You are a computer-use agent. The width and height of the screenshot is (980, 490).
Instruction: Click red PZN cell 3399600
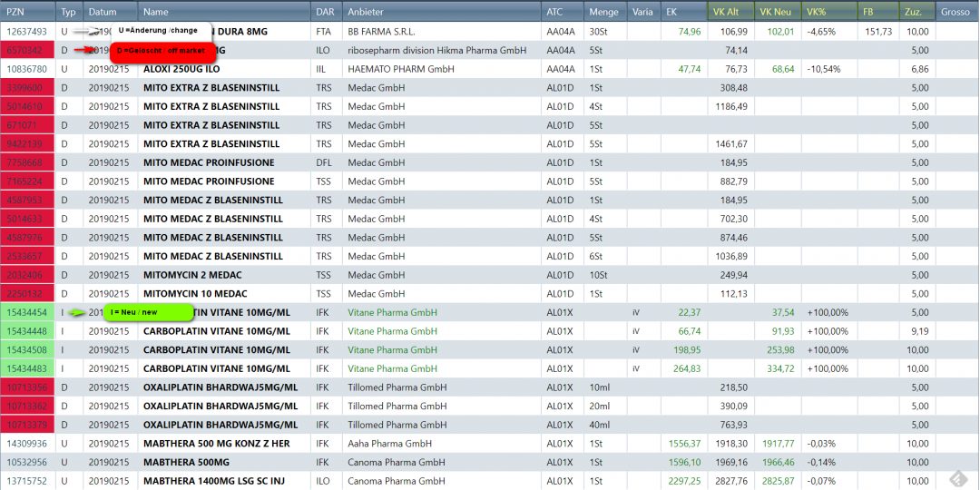[27, 88]
